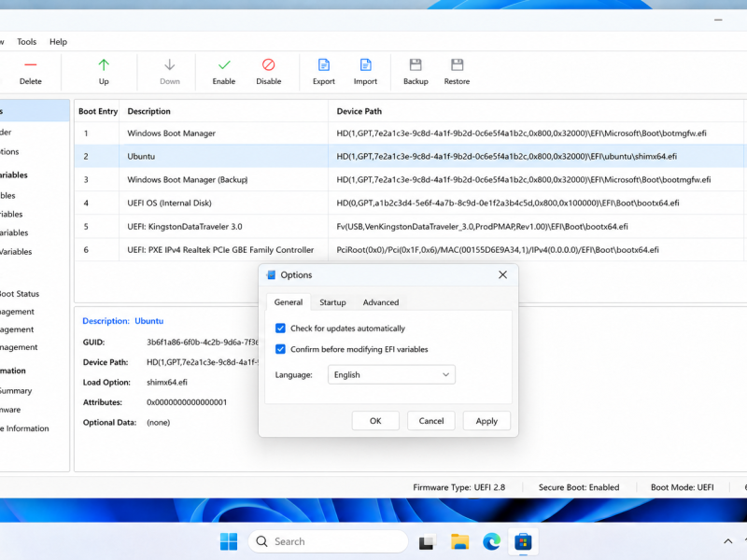Image resolution: width=747 pixels, height=560 pixels.
Task: Launch Microsoft Edge from the taskbar
Action: coord(491,541)
